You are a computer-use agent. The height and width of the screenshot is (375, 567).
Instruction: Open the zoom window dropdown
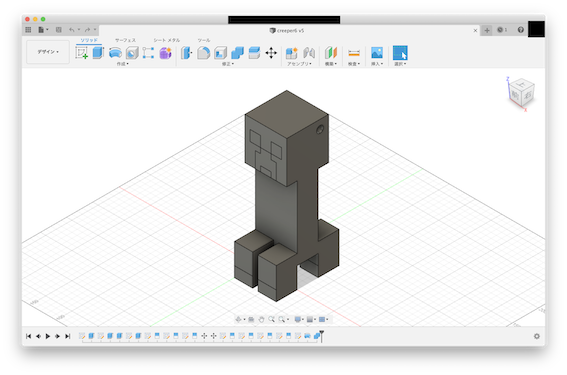pos(283,319)
